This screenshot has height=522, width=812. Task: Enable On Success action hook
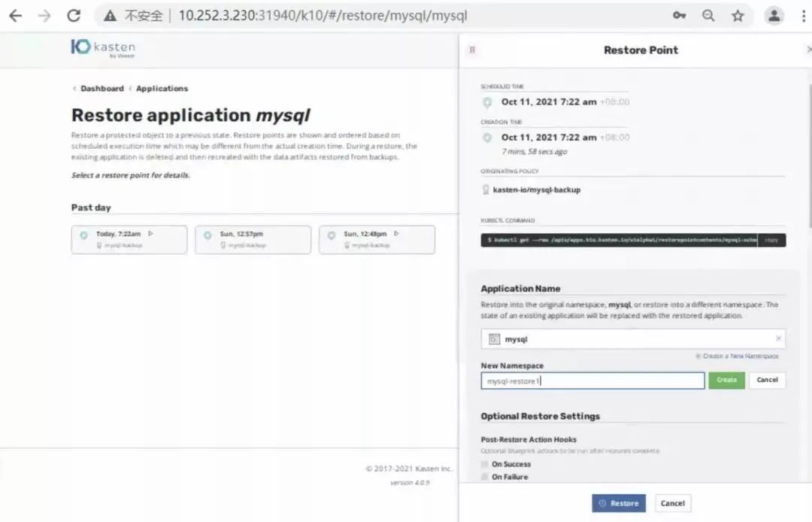[485, 464]
